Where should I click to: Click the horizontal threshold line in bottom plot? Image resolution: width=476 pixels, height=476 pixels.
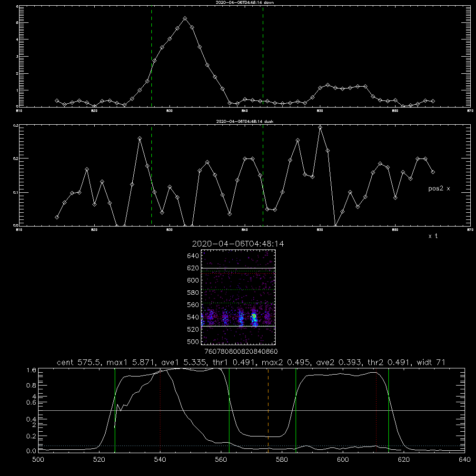point(251,410)
